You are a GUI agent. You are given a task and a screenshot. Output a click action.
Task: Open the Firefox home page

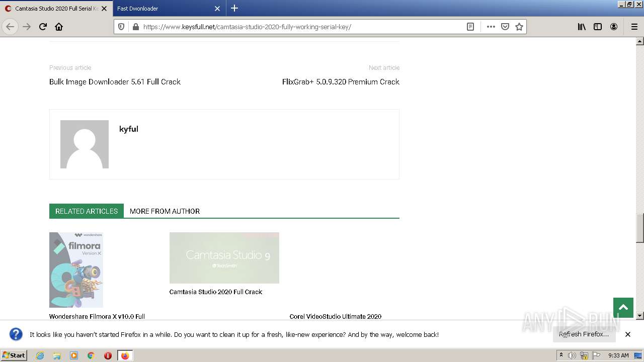pyautogui.click(x=59, y=27)
